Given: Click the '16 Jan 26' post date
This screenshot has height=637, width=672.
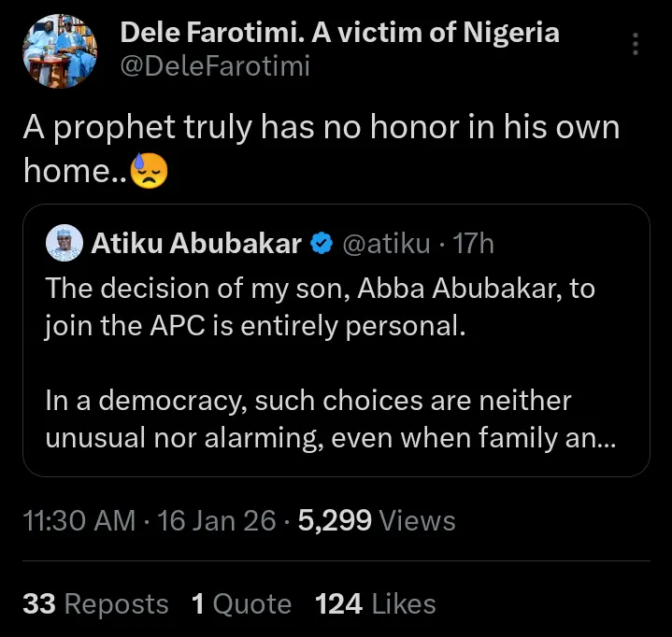Looking at the screenshot, I should [216, 521].
